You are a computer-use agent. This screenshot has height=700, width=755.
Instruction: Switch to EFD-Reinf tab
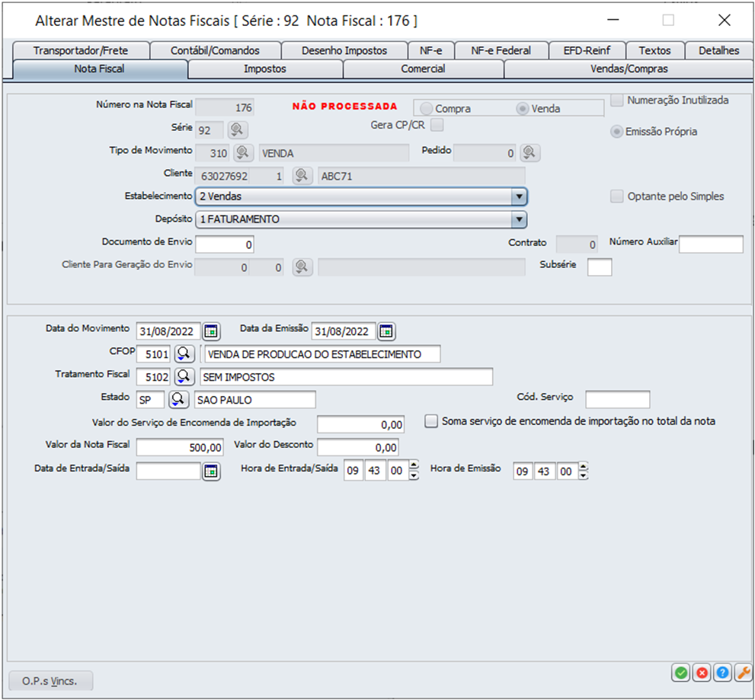pos(587,50)
